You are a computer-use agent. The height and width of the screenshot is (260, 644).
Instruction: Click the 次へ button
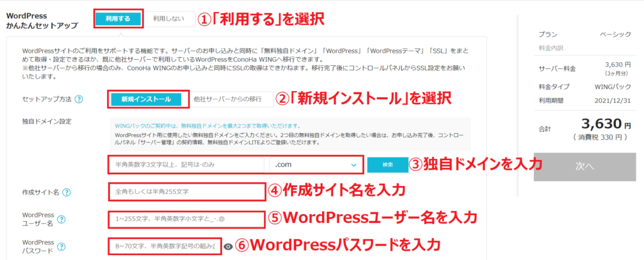584,166
